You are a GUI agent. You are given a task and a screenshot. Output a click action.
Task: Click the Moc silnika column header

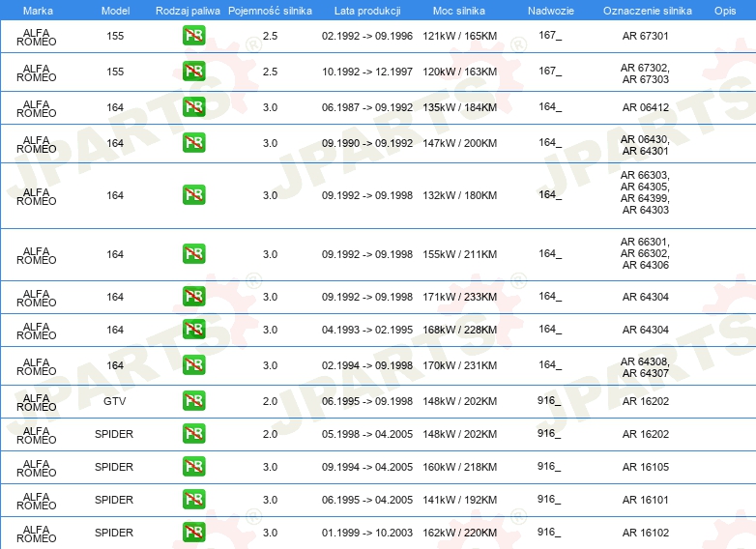click(459, 11)
